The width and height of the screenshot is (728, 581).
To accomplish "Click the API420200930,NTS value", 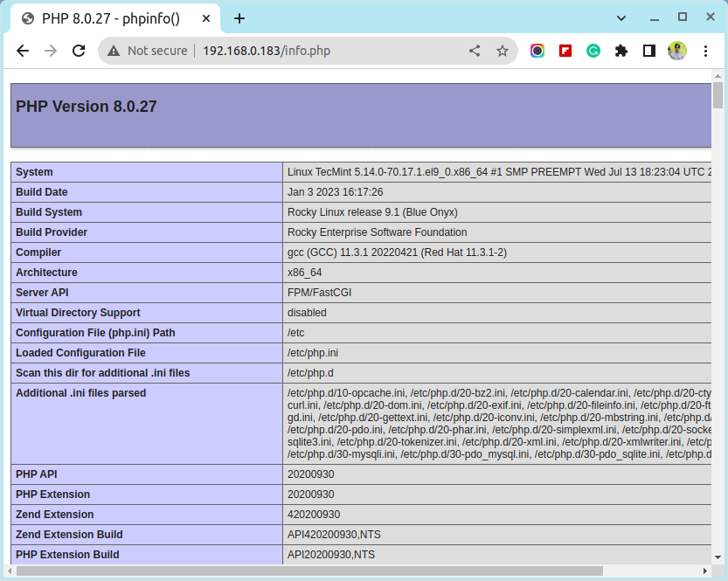I will pos(334,535).
